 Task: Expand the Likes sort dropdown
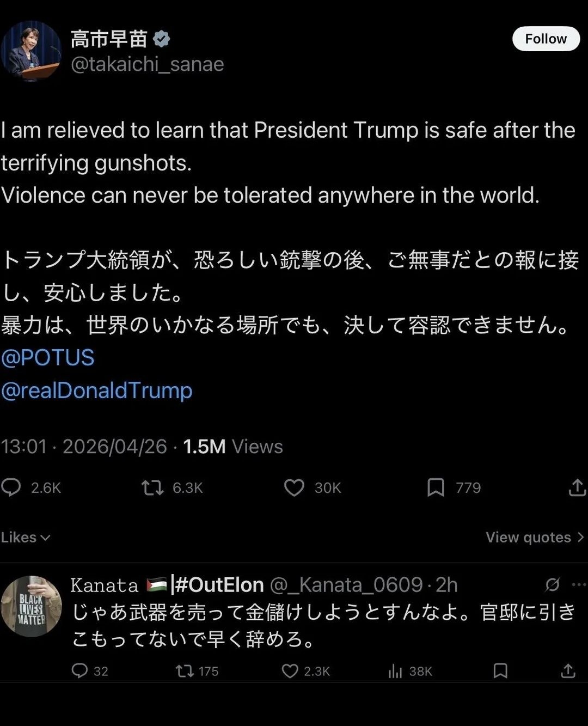pyautogui.click(x=26, y=538)
